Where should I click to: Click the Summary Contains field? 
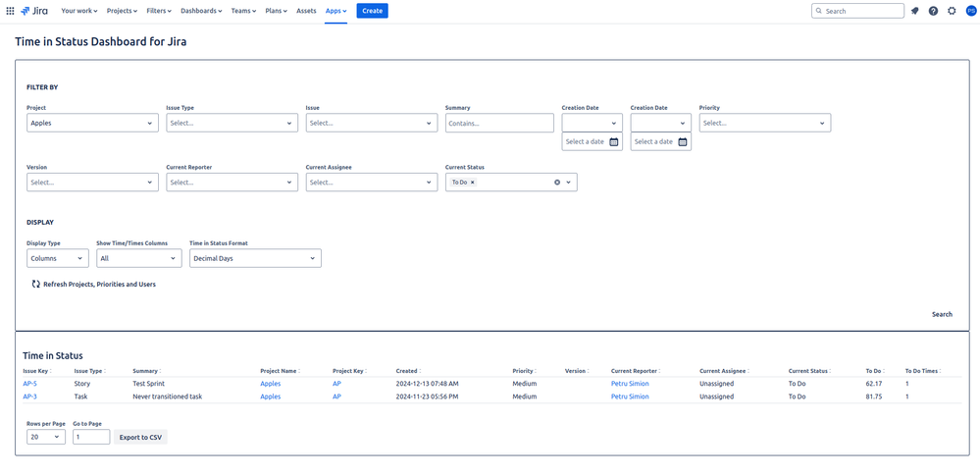[499, 124]
